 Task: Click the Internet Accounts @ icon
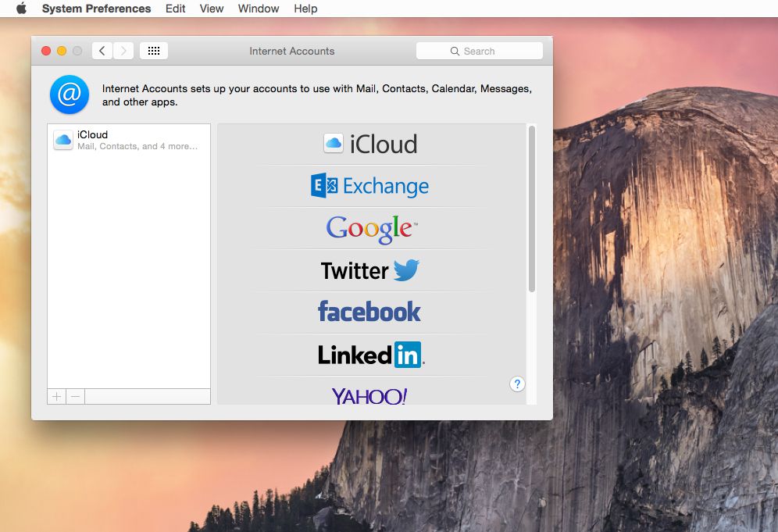tap(70, 95)
